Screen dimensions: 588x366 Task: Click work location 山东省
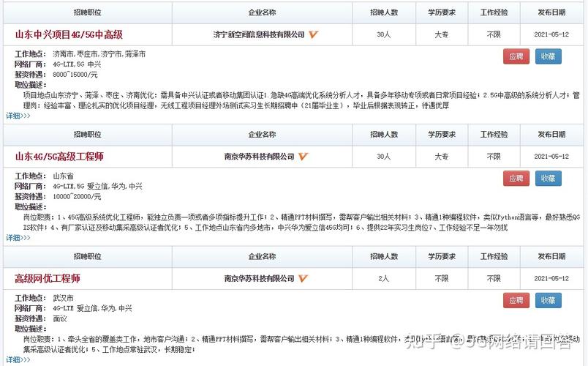click(63, 176)
